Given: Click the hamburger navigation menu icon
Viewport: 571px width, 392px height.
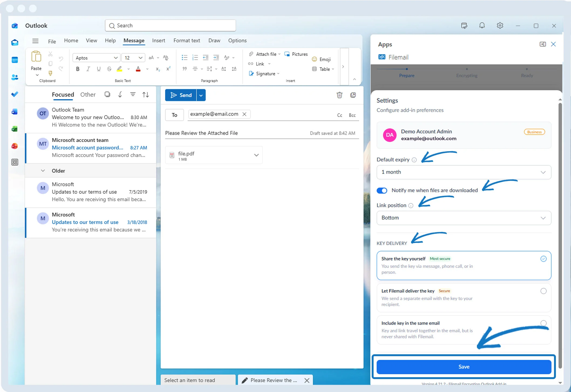Looking at the screenshot, I should (x=35, y=41).
